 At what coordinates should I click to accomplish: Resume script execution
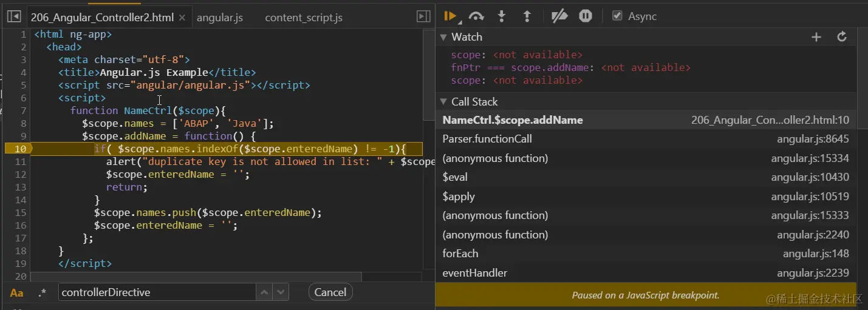450,16
